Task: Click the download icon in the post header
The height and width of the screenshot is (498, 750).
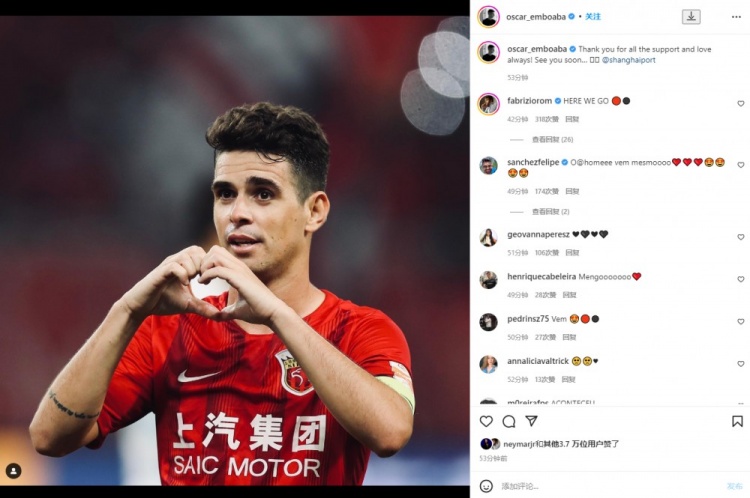Action: tap(691, 17)
